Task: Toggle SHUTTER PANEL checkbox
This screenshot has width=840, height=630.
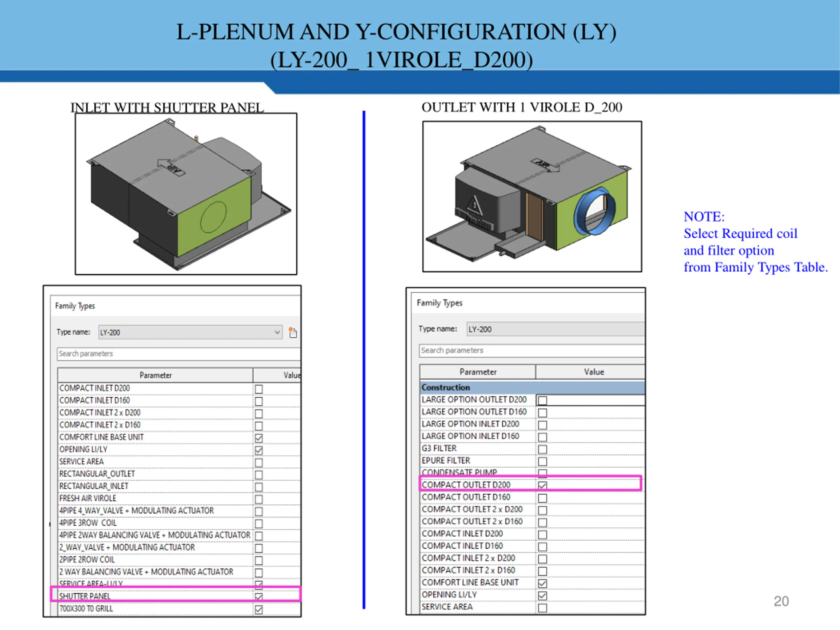Action: (259, 597)
